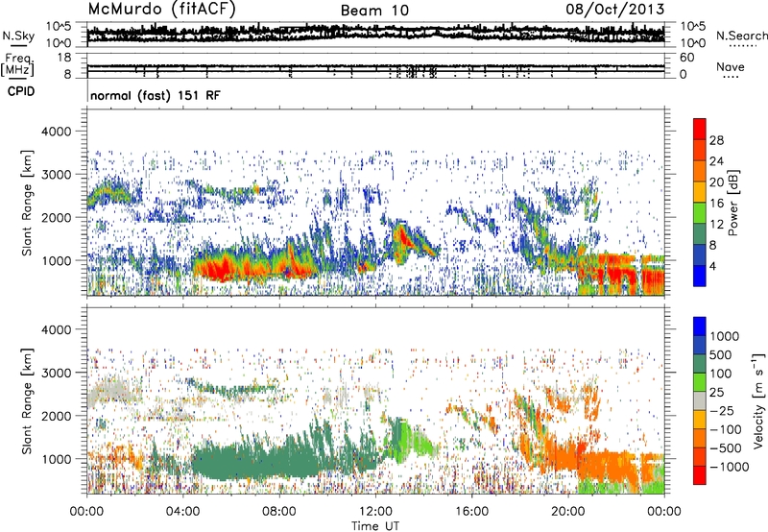Click the 16:00 time axis tick label

[x=471, y=512]
